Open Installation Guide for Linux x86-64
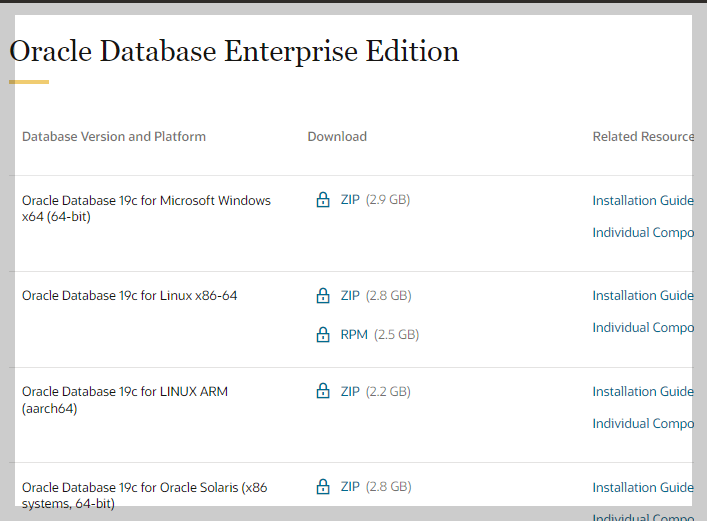 pos(642,296)
